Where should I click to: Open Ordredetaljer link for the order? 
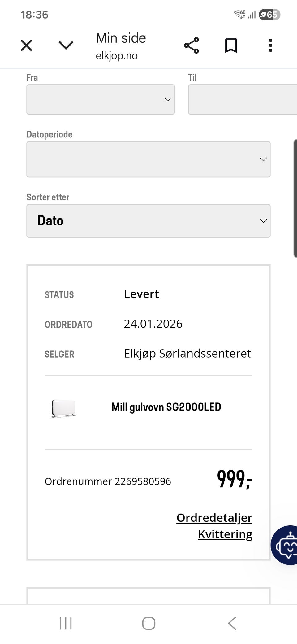214,518
